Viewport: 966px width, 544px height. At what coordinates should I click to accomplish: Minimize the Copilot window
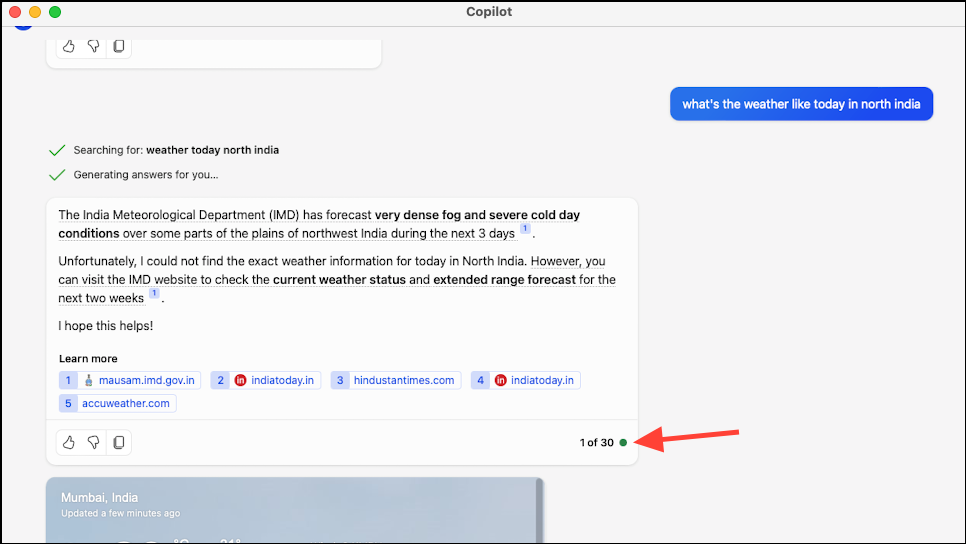coord(35,12)
